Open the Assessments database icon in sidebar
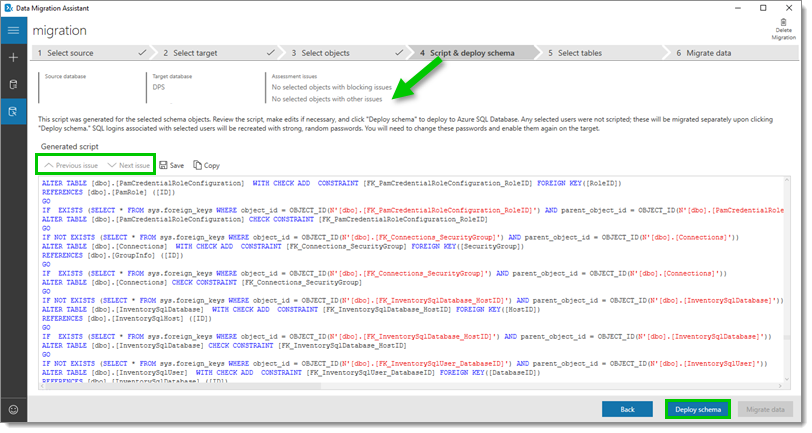Screen dimensions: 812x433 14,85
